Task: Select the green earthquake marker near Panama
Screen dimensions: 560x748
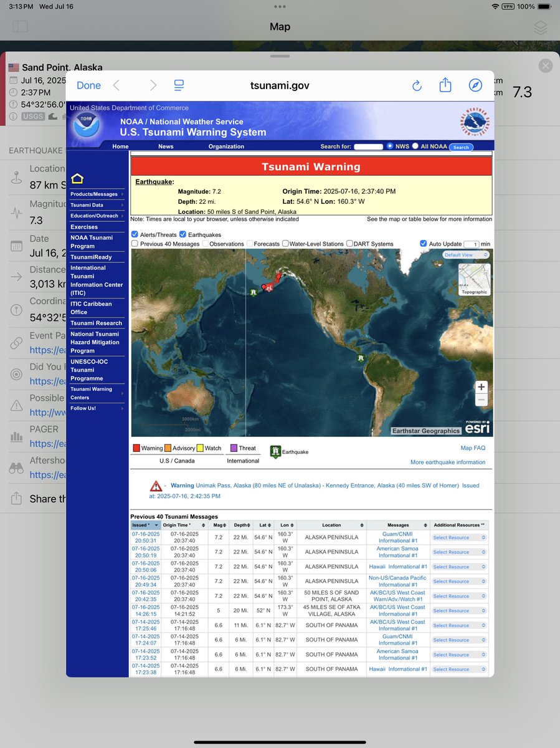Action: 361,358
